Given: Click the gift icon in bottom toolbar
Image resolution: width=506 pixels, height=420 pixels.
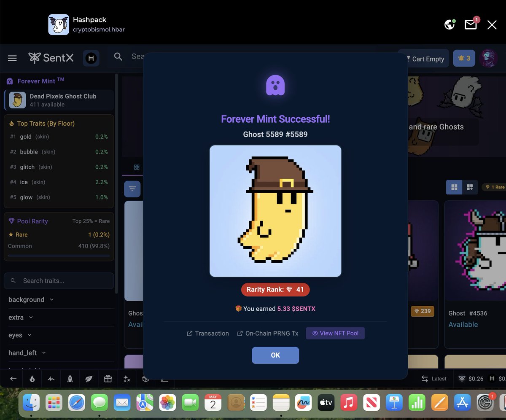Looking at the screenshot, I should tap(108, 379).
